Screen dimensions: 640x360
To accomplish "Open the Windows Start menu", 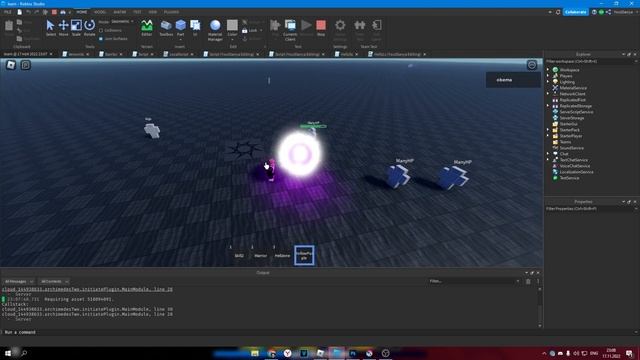I will tap(8, 353).
